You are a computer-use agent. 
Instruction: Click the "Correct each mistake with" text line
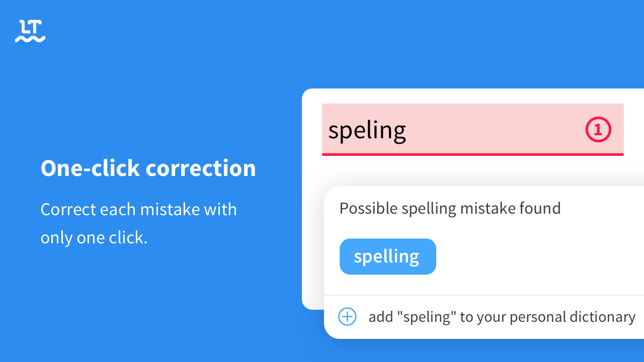(138, 209)
